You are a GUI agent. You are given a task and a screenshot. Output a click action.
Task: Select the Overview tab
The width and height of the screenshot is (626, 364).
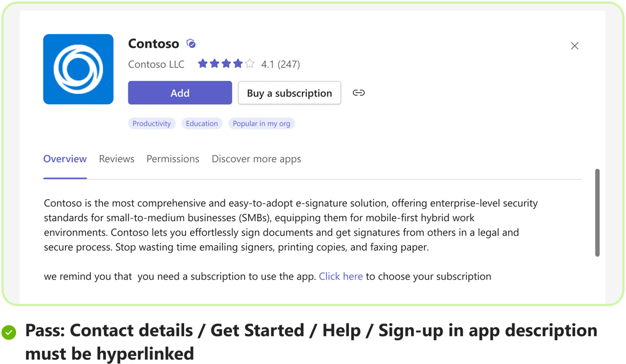[x=65, y=159]
